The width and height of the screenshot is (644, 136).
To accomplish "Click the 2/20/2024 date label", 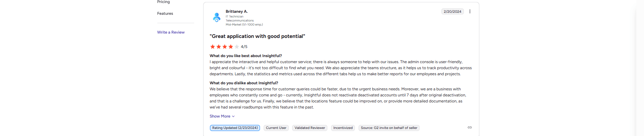I will point(452,11).
